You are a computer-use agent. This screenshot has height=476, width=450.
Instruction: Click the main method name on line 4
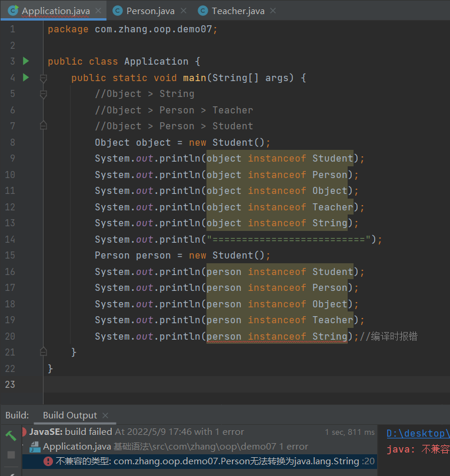[195, 78]
